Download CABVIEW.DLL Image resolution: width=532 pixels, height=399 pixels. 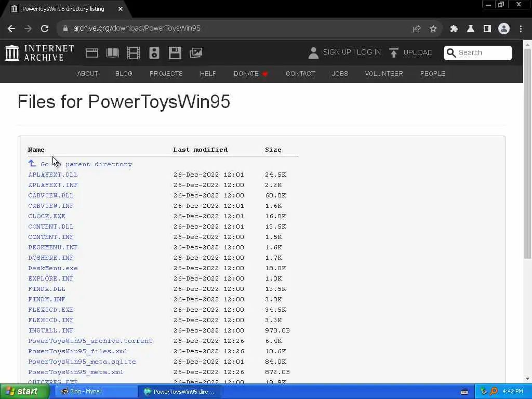pos(51,195)
